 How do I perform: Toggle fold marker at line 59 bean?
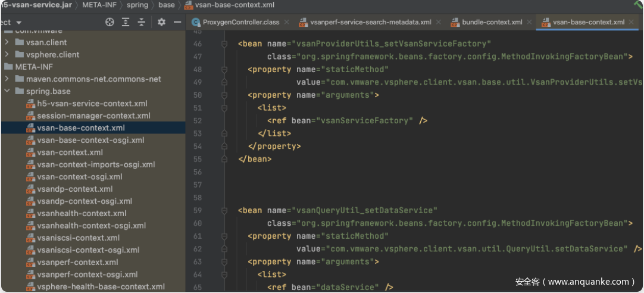224,210
